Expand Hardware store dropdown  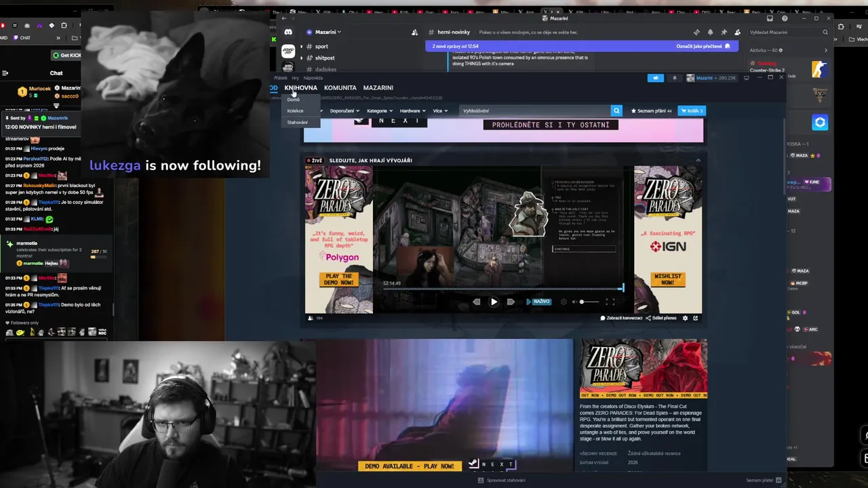[412, 110]
